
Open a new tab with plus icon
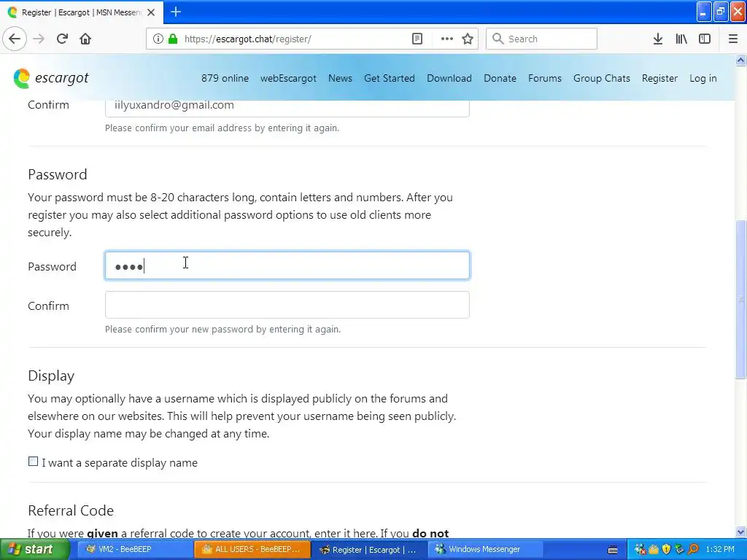click(x=176, y=12)
